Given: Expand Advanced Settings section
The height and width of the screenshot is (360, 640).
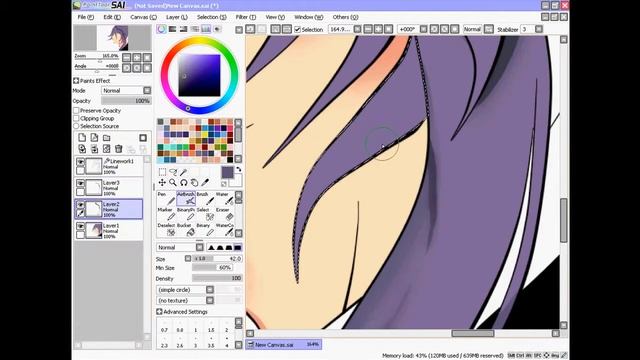Looking at the screenshot, I should tap(159, 312).
